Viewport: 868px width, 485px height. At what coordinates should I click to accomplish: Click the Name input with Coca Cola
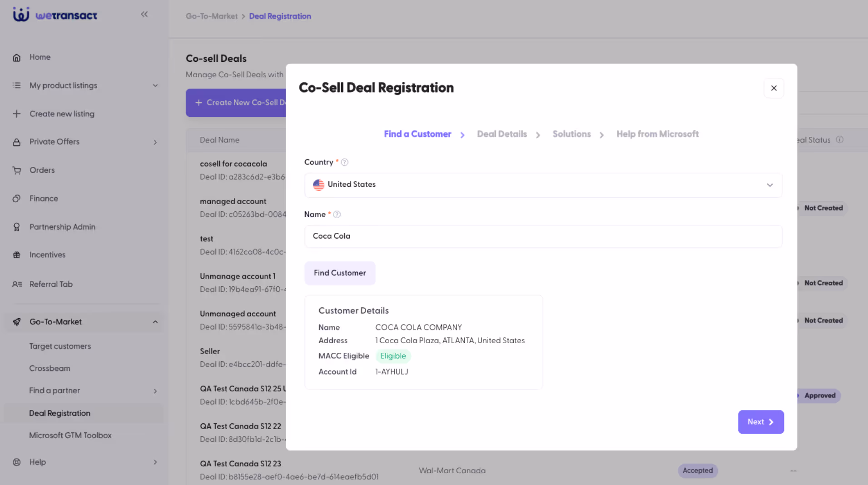pyautogui.click(x=543, y=236)
